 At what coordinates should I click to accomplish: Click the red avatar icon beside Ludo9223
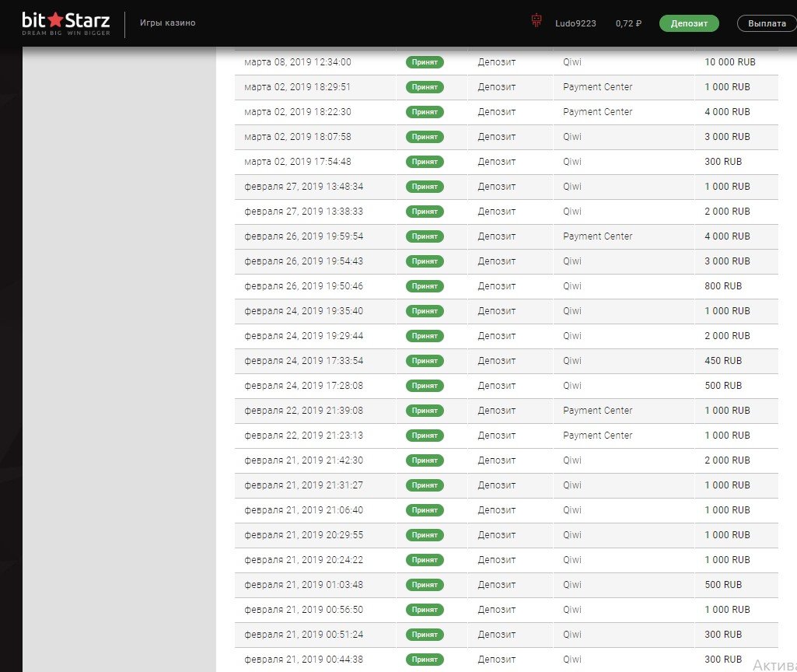pyautogui.click(x=536, y=23)
